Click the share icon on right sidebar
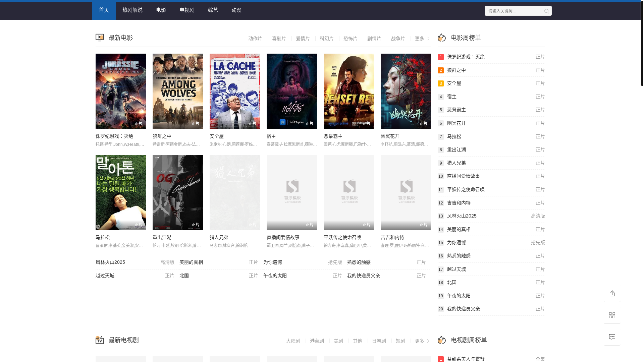The height and width of the screenshot is (362, 644). [612, 293]
